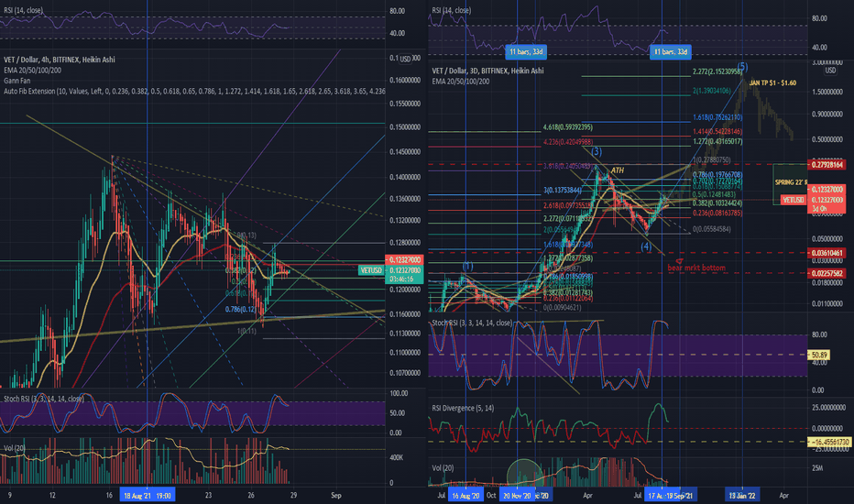
Task: Click Stoch RSI label on the 4h chart
Action: coord(44,399)
